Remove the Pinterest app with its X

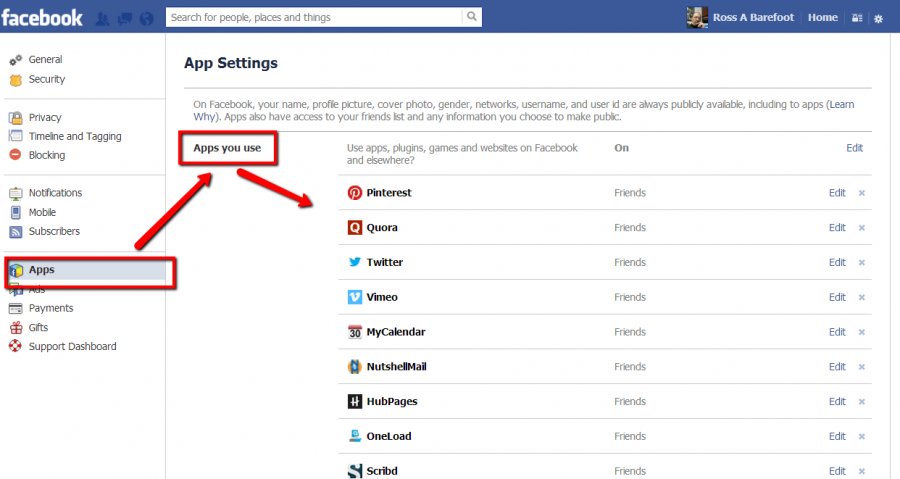pos(862,193)
